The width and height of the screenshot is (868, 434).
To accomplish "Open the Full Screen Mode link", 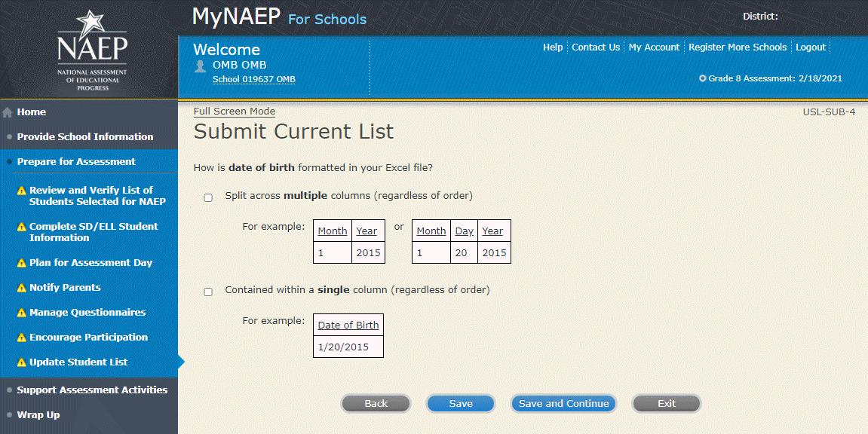I will (234, 112).
